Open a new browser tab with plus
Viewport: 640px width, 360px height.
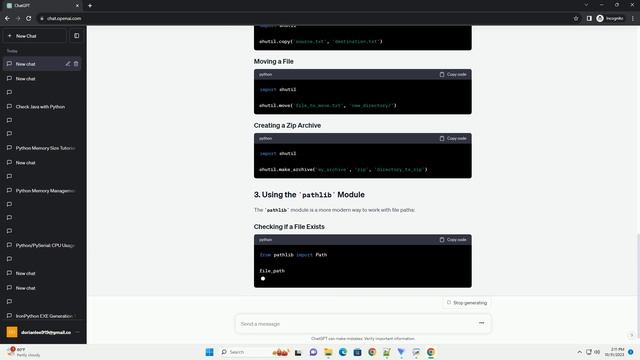[x=90, y=6]
